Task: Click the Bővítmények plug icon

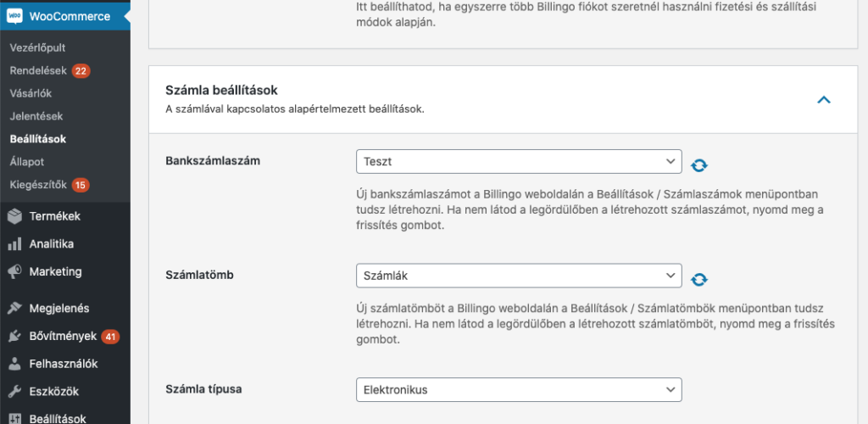Action: click(14, 336)
